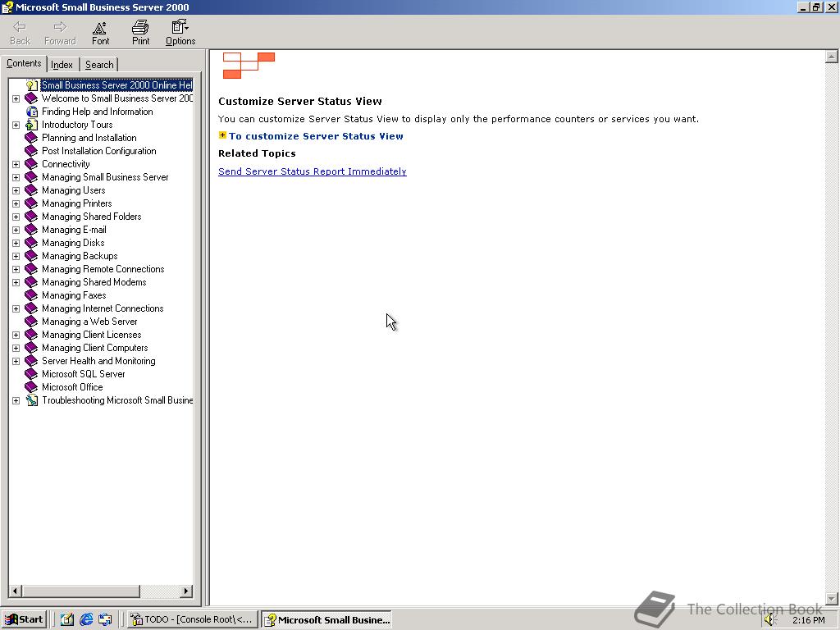Image resolution: width=840 pixels, height=630 pixels.
Task: Select Welcome to Small Business Server topic
Action: click(x=117, y=98)
